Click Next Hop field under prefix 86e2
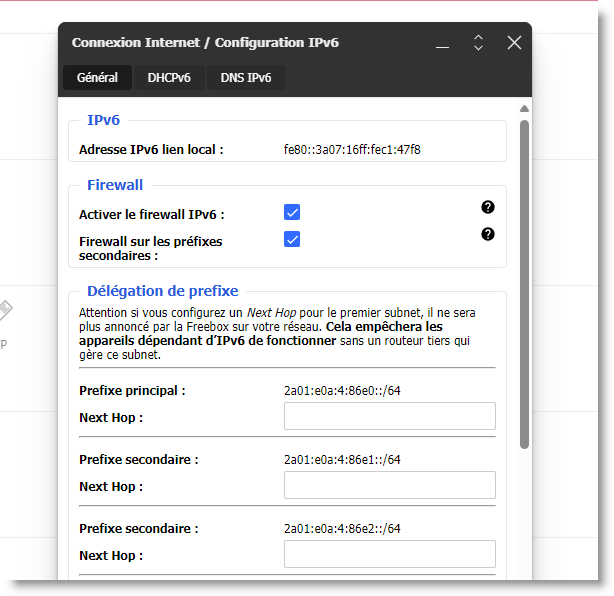This screenshot has width=614, height=596. point(389,554)
